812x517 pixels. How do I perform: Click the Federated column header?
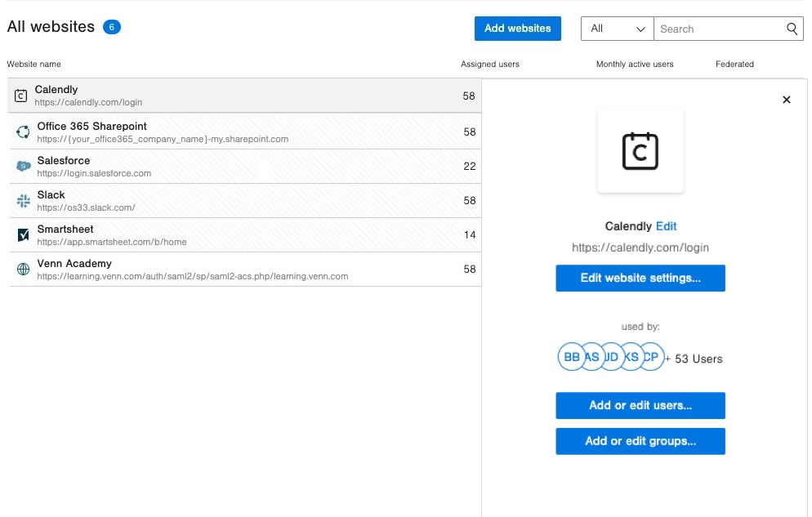click(734, 65)
